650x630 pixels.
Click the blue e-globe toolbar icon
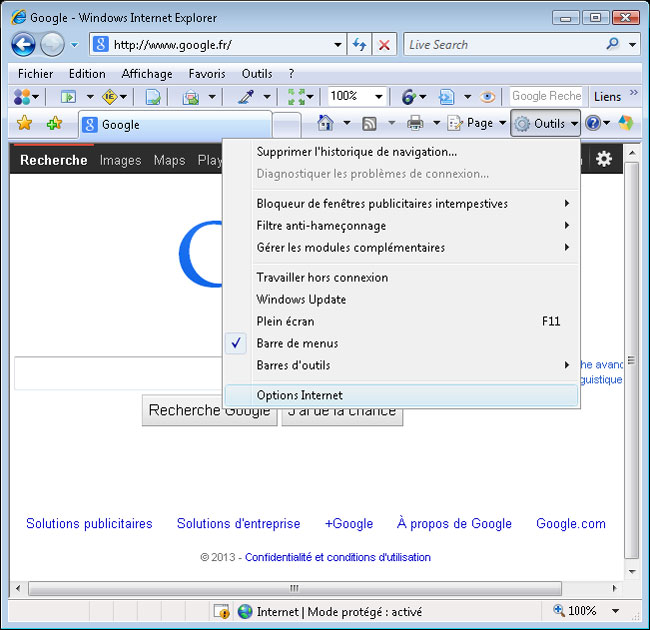tap(408, 97)
